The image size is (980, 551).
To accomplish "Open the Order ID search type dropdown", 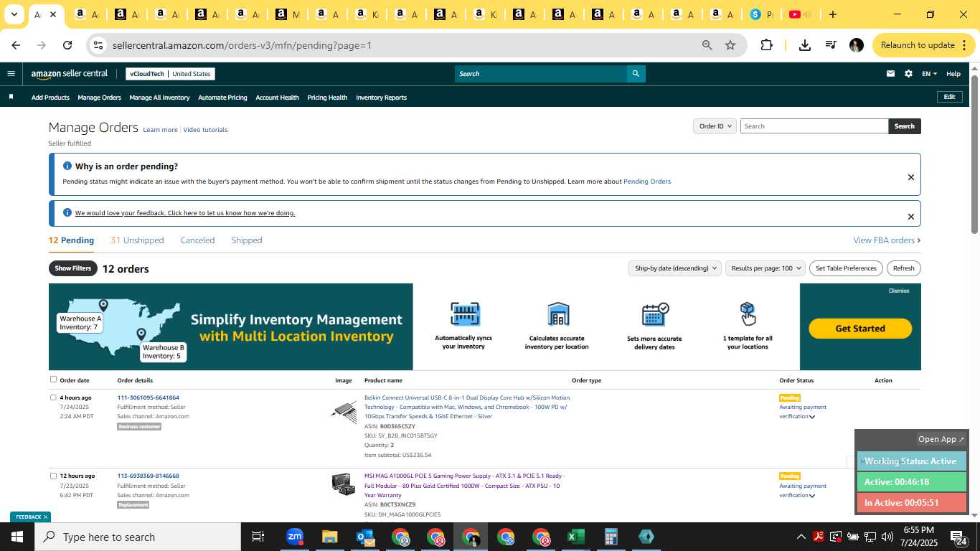I will click(715, 126).
